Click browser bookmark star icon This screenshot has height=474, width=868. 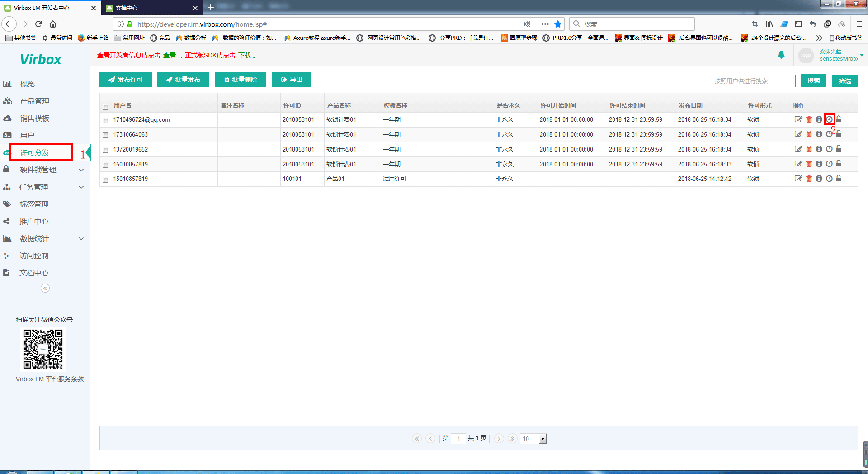tap(558, 24)
